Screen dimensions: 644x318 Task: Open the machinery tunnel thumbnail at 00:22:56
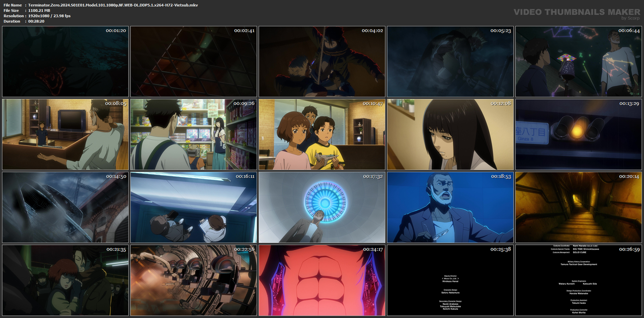[194, 280]
